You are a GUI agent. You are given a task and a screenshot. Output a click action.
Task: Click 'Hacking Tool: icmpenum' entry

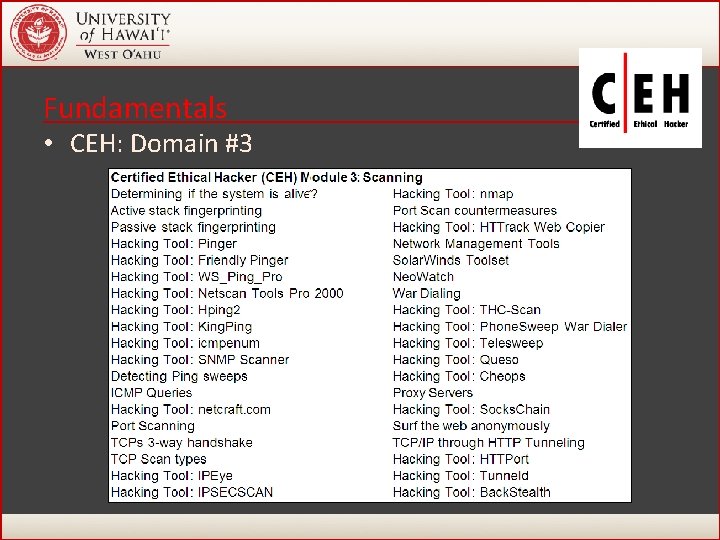185,343
